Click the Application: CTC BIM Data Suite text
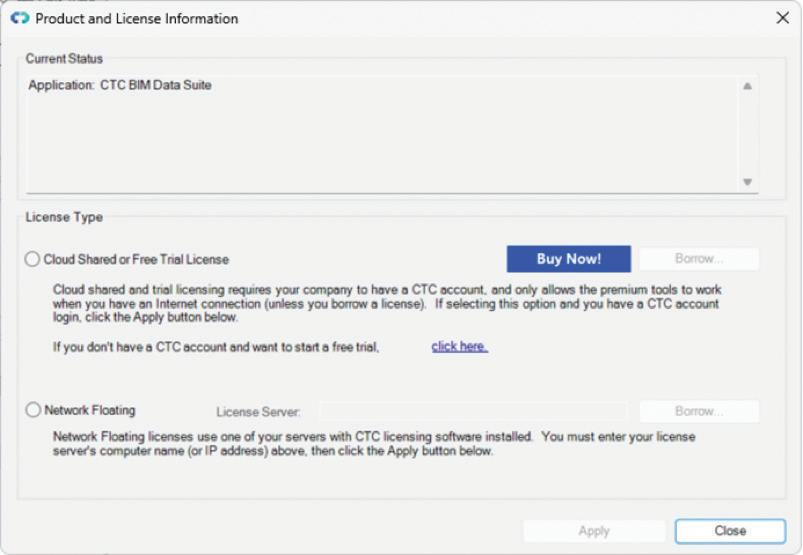Image resolution: width=803 pixels, height=555 pixels. click(120, 85)
